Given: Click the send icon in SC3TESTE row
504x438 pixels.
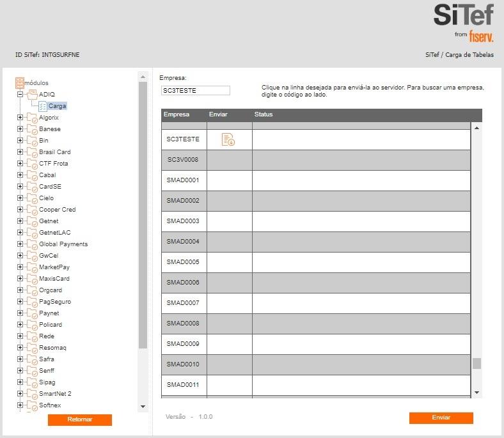Looking at the screenshot, I should (228, 139).
